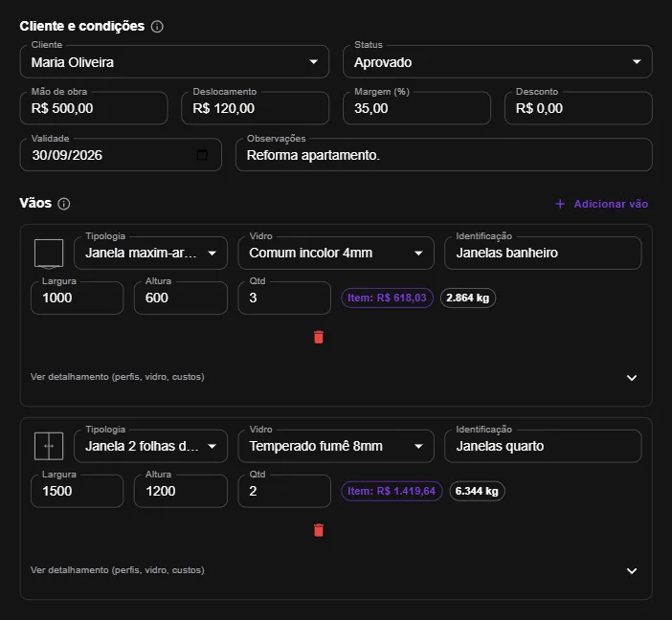The width and height of the screenshot is (672, 620).
Task: Click Validade date field 30/09/2026
Action: [x=121, y=155]
